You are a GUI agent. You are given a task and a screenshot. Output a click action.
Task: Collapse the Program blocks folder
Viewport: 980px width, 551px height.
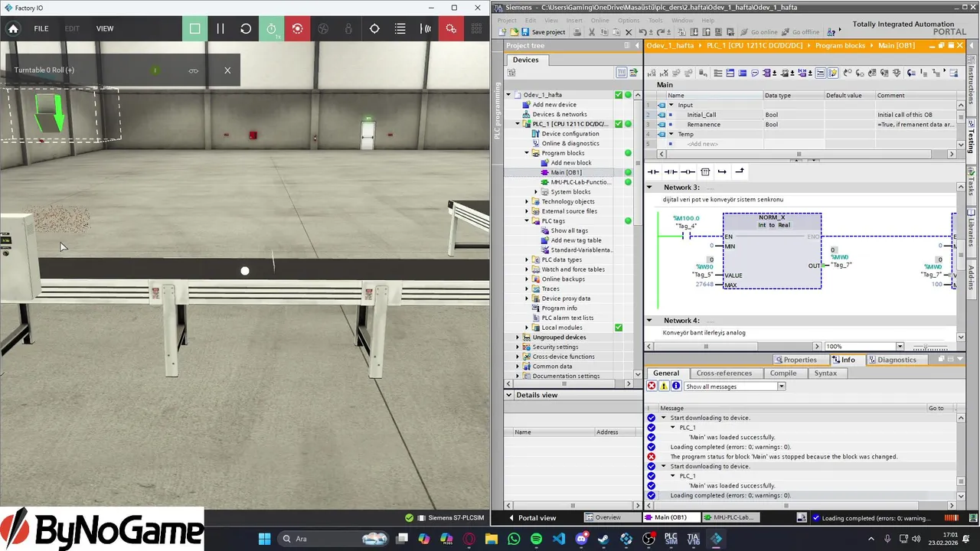[x=527, y=153]
